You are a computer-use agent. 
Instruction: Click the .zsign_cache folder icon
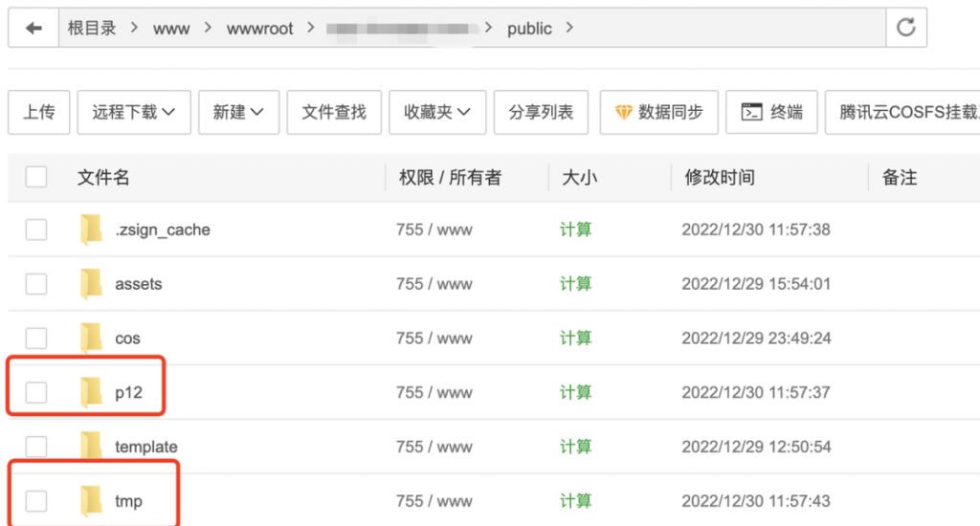pos(92,230)
